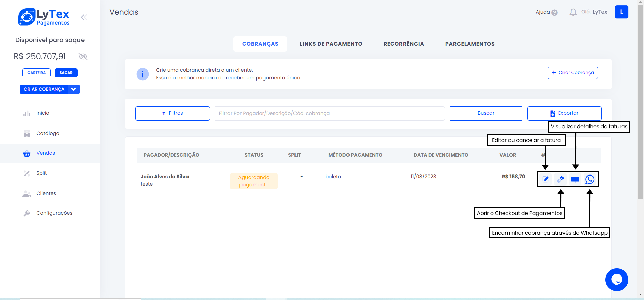Open the chat support bubble

click(616, 280)
